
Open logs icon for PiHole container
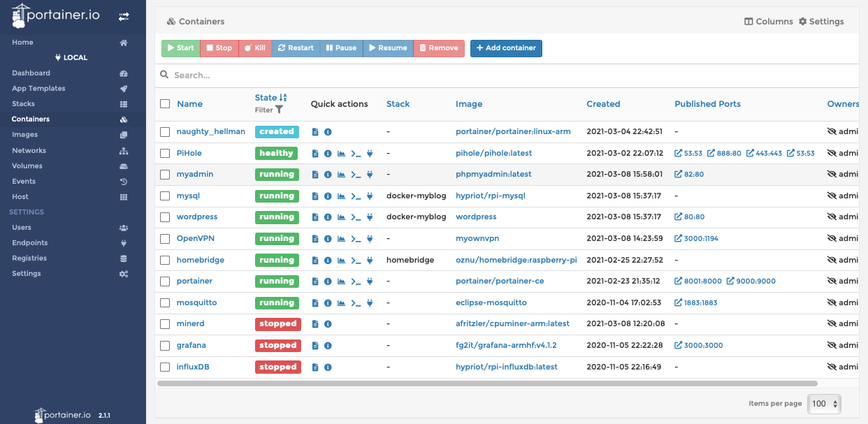coord(315,153)
